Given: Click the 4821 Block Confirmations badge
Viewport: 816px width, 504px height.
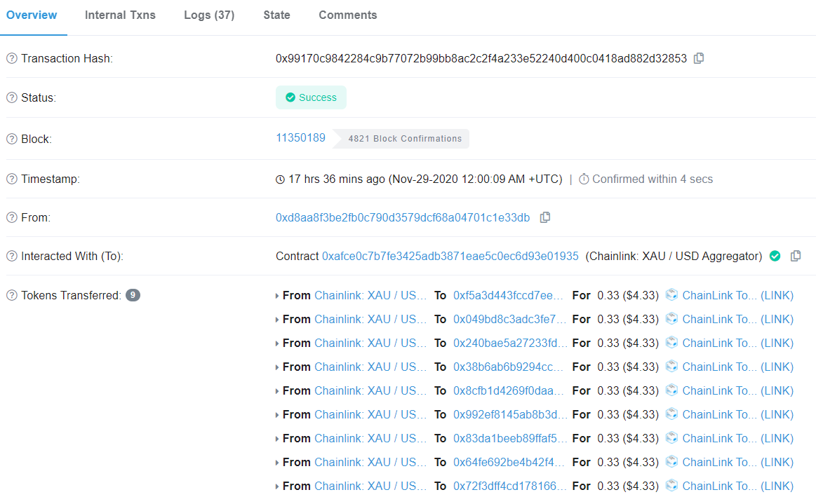Looking at the screenshot, I should tap(401, 138).
